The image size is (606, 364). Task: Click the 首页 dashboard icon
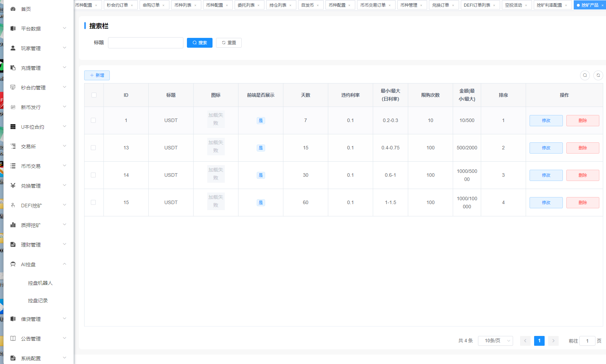(13, 9)
